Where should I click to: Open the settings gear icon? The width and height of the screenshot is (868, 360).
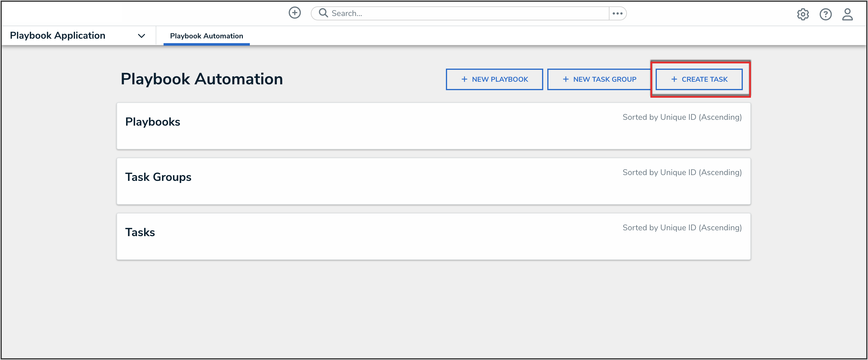click(x=803, y=14)
